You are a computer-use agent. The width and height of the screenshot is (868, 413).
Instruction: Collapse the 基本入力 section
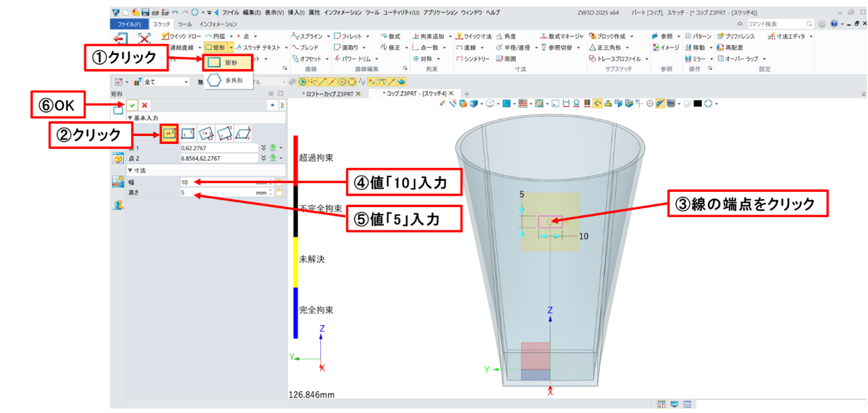click(x=130, y=118)
